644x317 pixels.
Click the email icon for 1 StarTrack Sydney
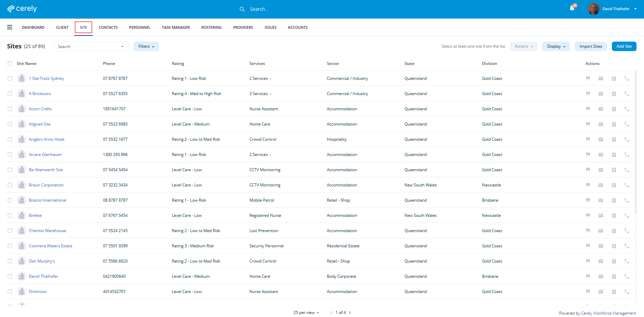601,78
